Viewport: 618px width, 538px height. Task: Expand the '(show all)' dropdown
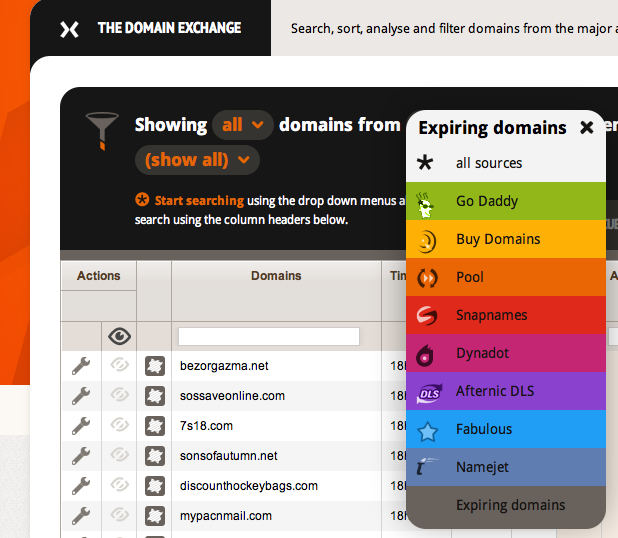click(197, 160)
